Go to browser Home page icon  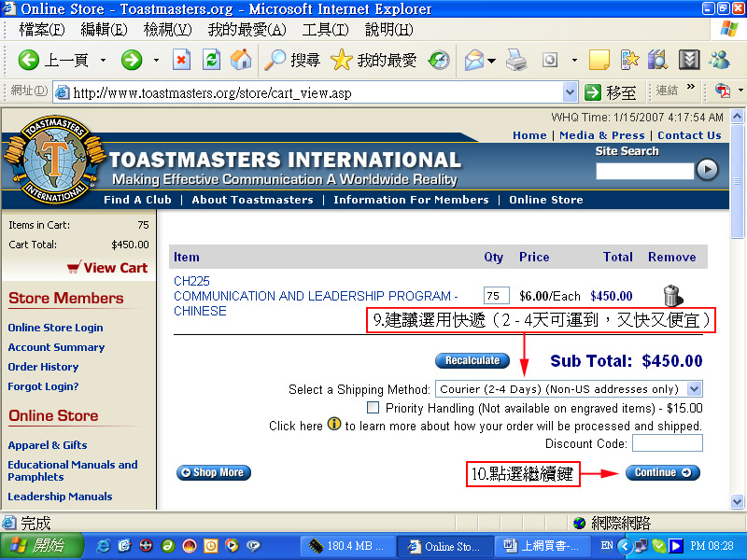click(x=241, y=61)
